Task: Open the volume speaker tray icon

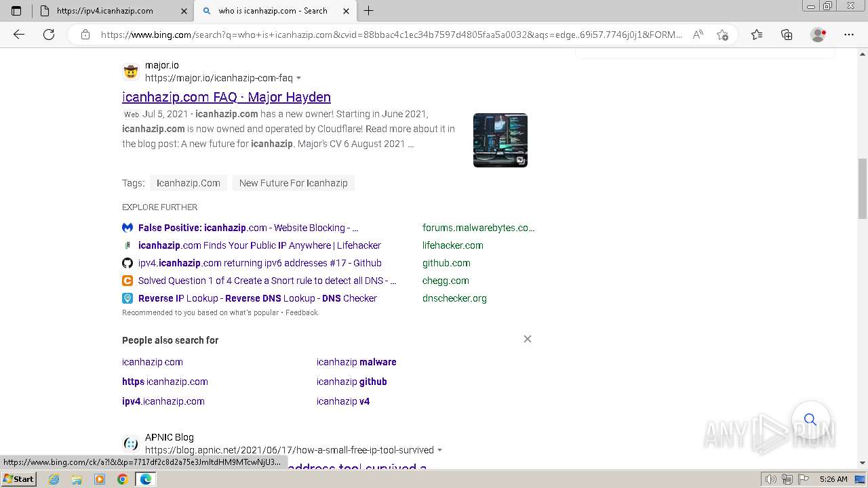Action: (x=772, y=479)
